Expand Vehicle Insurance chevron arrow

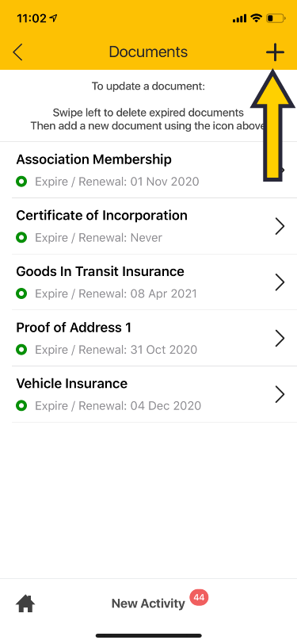tap(280, 394)
